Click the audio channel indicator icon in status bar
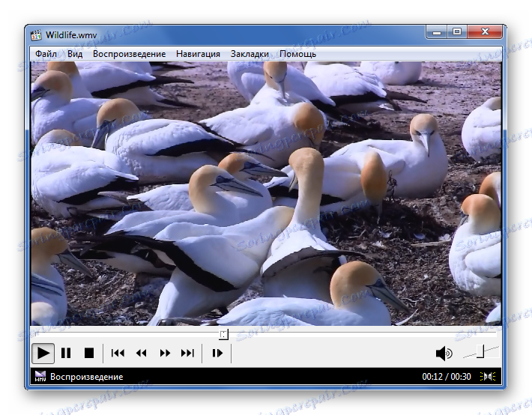Viewport: 532px width, 415px height. [488, 376]
